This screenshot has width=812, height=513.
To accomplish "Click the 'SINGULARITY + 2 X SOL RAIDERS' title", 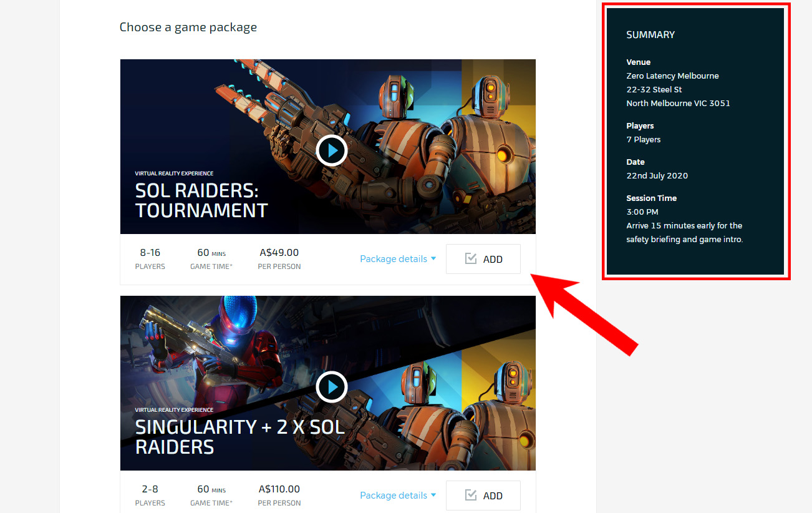I will [x=240, y=437].
